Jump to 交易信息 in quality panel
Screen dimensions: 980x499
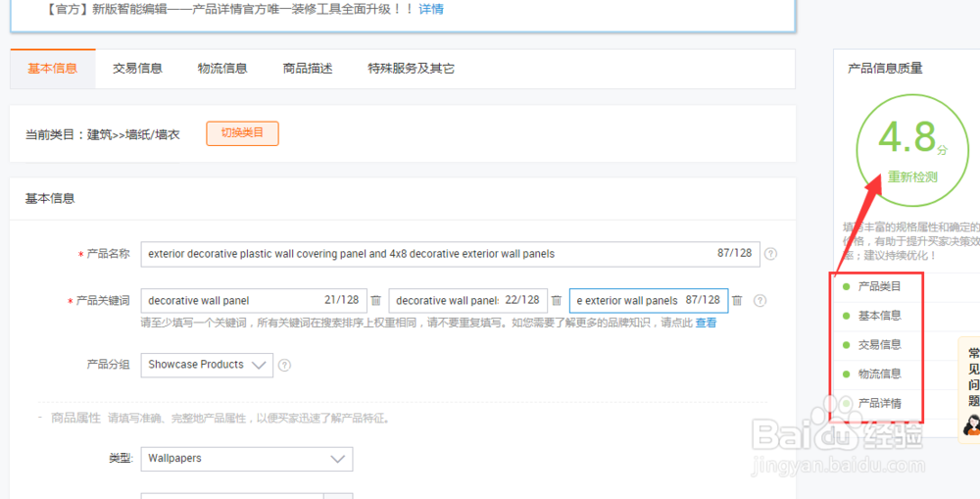[879, 344]
